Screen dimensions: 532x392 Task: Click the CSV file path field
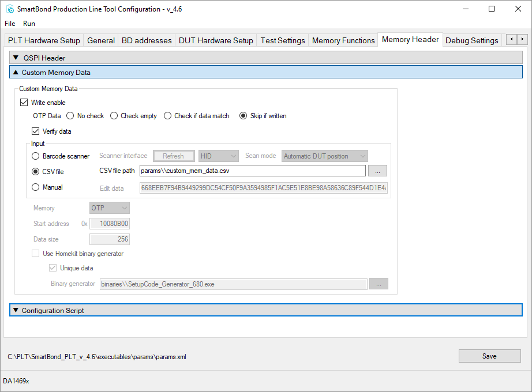pos(252,171)
